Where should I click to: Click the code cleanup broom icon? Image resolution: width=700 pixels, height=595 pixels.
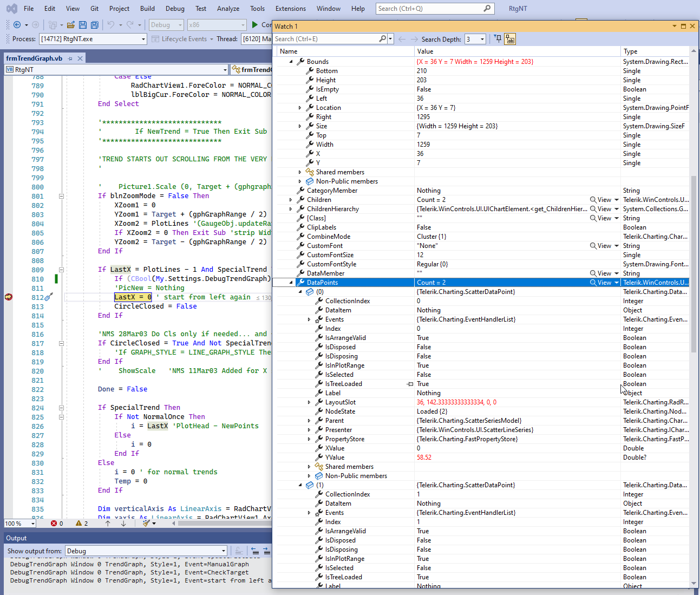[x=146, y=524]
